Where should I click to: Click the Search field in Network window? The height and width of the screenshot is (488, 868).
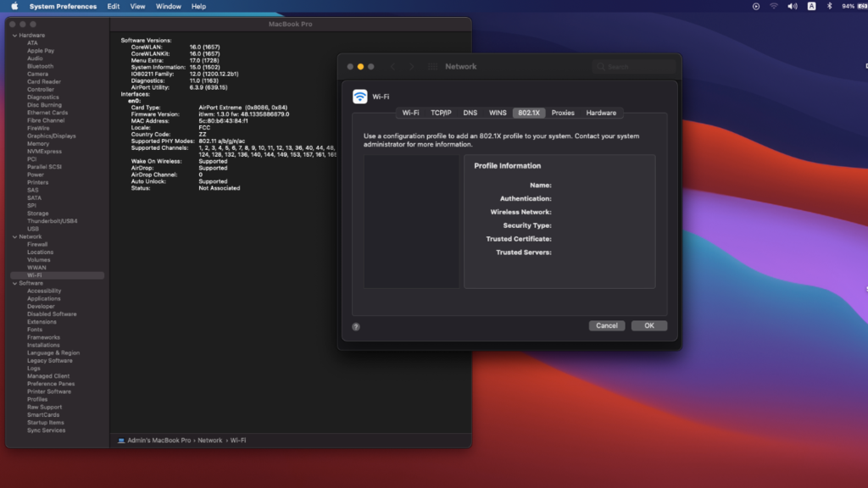pos(636,67)
